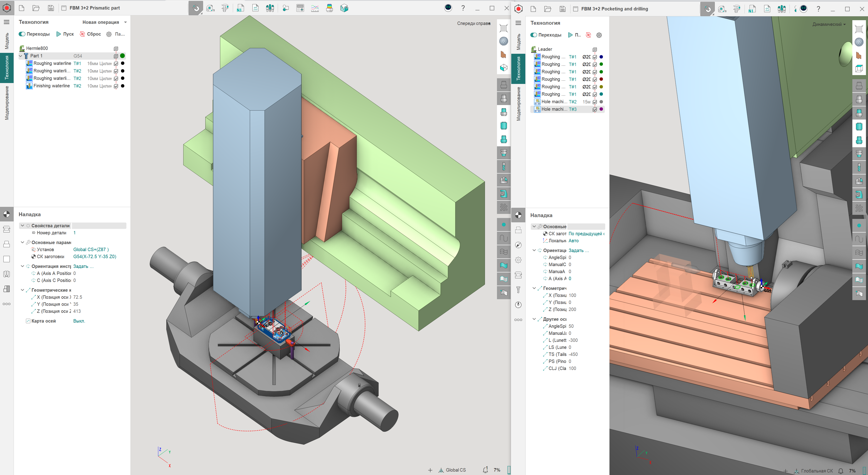Toggle Переходы switch in Pocketing window
The height and width of the screenshot is (475, 868).
click(534, 35)
